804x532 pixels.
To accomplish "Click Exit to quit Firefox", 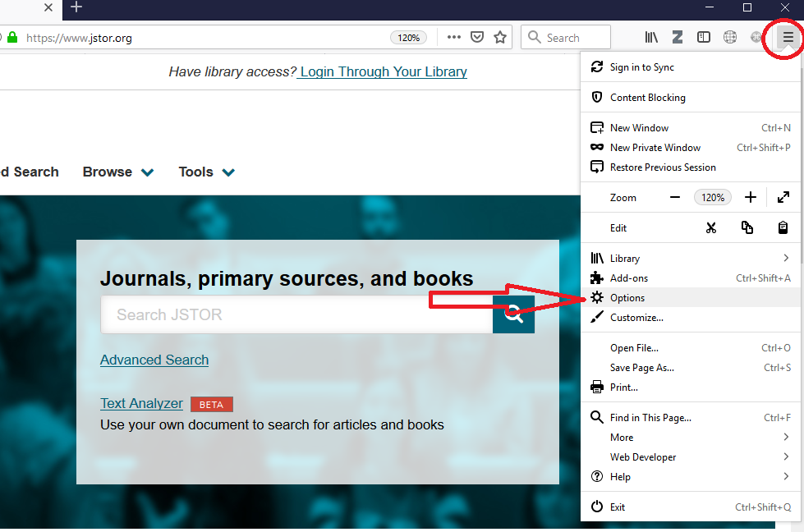I will [x=690, y=507].
